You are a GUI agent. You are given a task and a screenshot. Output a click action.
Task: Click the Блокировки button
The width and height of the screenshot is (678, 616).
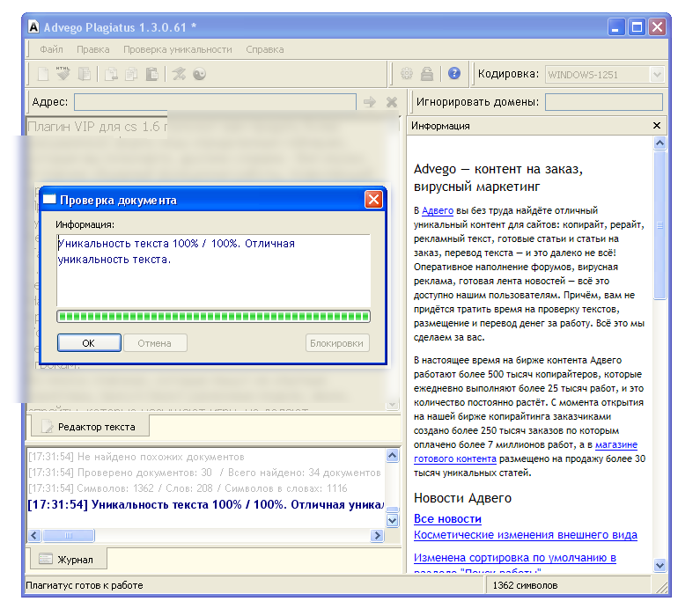pyautogui.click(x=337, y=343)
